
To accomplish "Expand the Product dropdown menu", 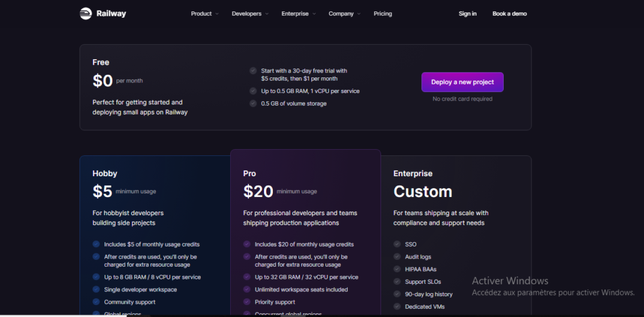I will tap(204, 14).
